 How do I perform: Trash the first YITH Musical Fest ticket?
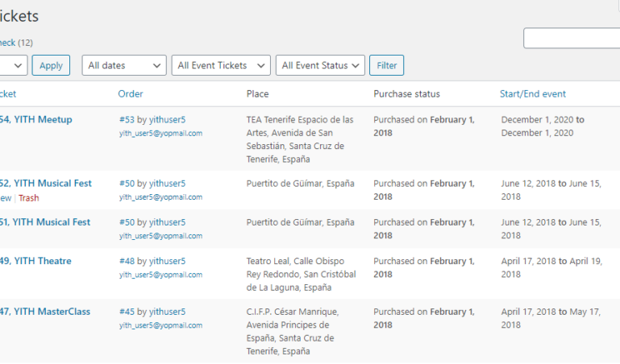(x=28, y=198)
